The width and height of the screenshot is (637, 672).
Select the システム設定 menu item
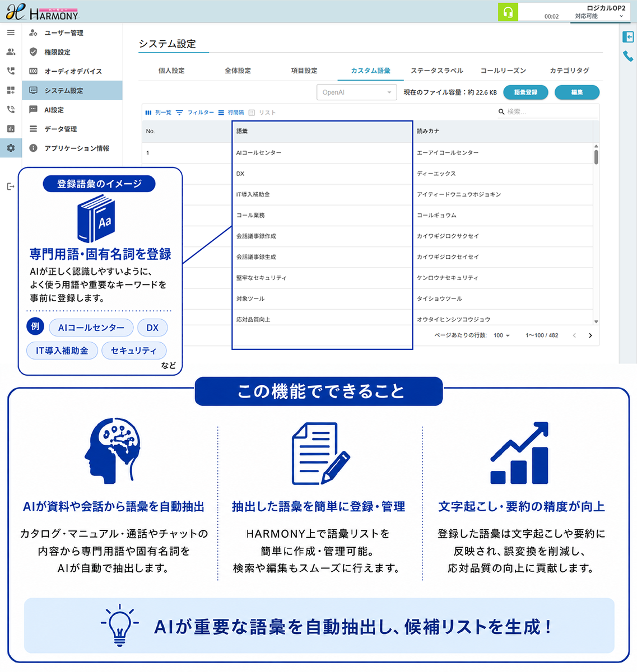72,90
